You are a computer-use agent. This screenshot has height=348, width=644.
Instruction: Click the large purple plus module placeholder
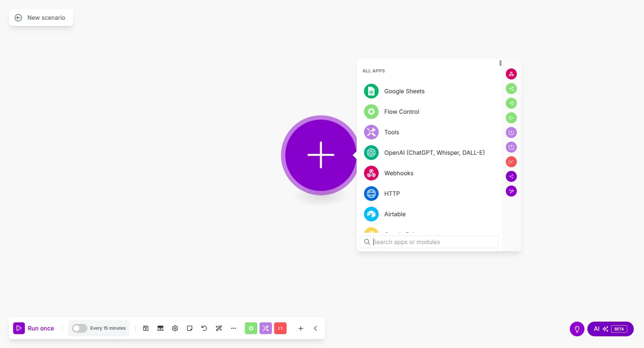click(319, 155)
